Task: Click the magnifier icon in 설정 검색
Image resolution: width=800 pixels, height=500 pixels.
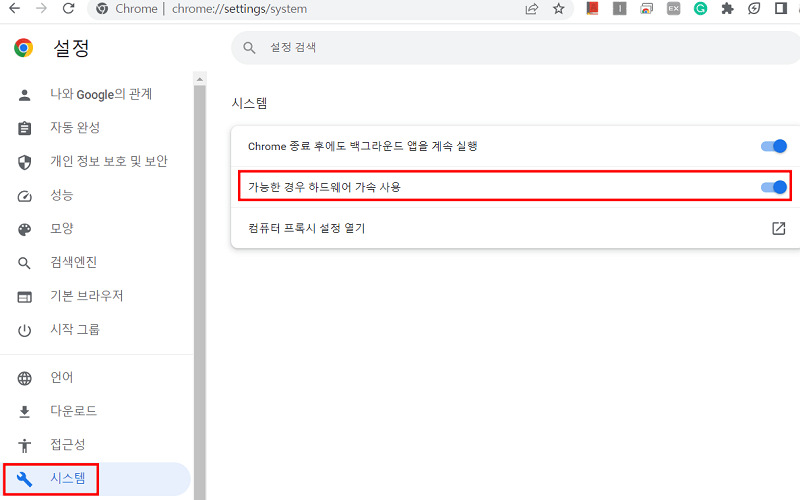Action: [x=249, y=47]
